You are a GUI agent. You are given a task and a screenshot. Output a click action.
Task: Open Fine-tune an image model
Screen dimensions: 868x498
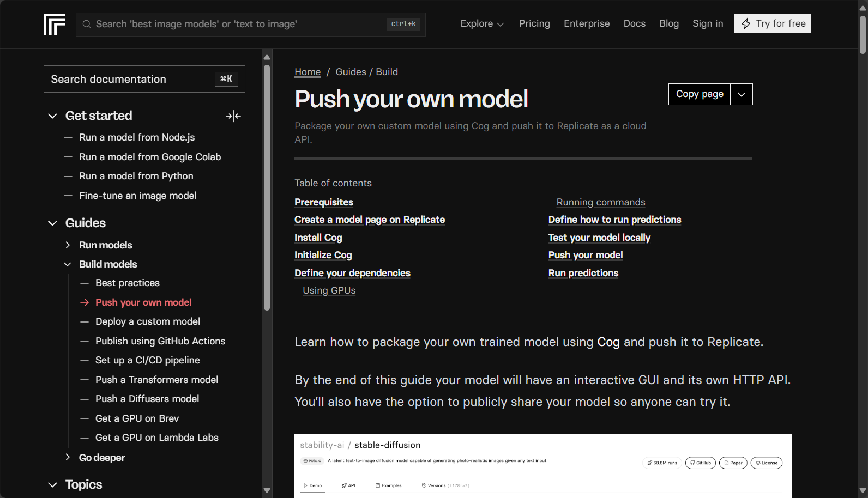click(138, 196)
